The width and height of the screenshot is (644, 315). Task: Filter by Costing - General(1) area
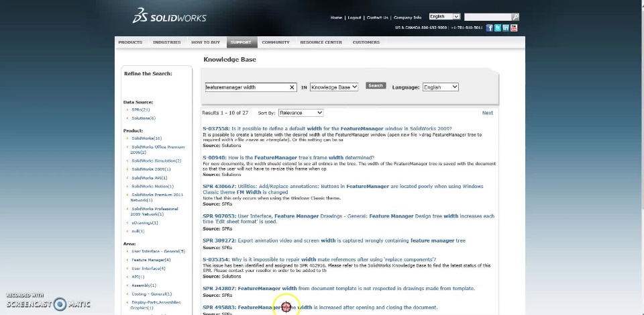point(152,294)
